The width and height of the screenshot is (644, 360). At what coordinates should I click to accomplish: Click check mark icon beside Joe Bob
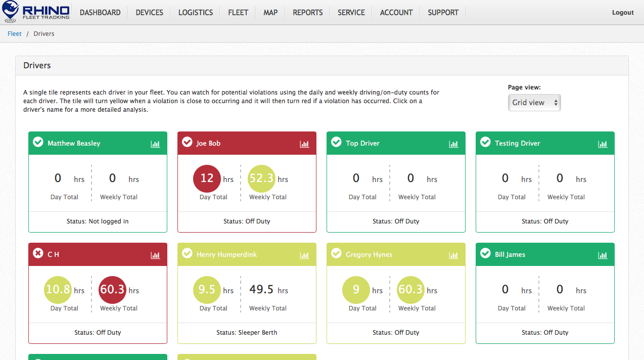coord(187,142)
